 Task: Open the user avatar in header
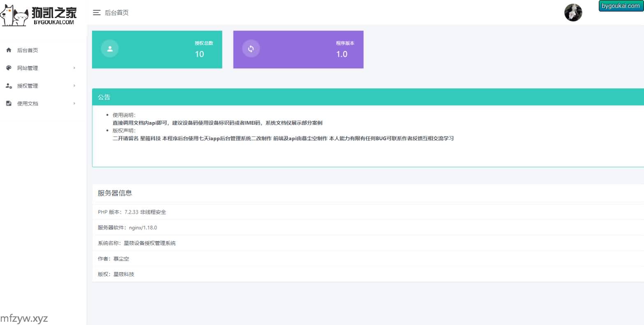coord(573,13)
